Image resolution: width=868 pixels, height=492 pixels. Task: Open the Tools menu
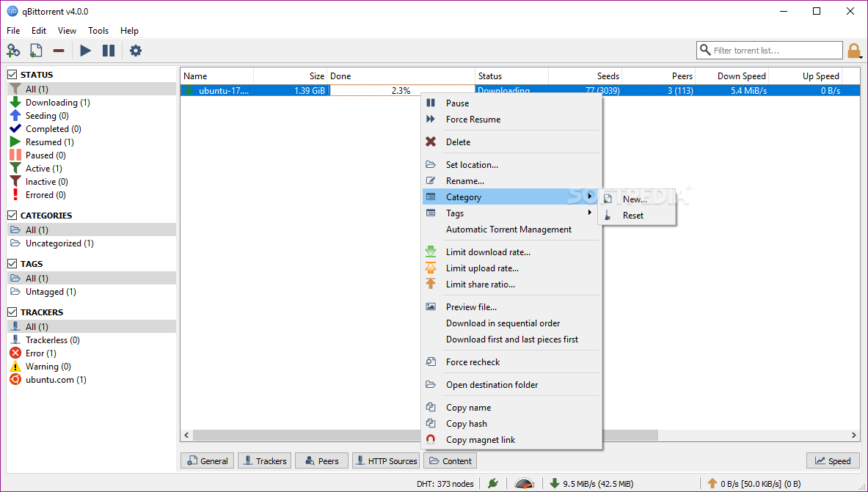[98, 31]
